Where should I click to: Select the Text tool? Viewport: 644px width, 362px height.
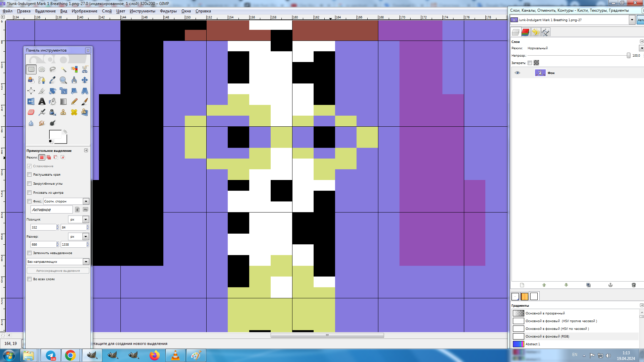[x=42, y=102]
